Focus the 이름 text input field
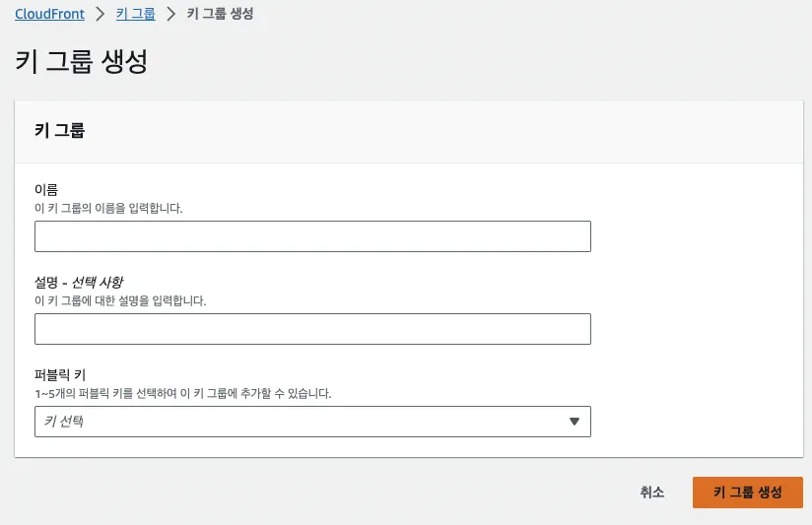 [312, 236]
